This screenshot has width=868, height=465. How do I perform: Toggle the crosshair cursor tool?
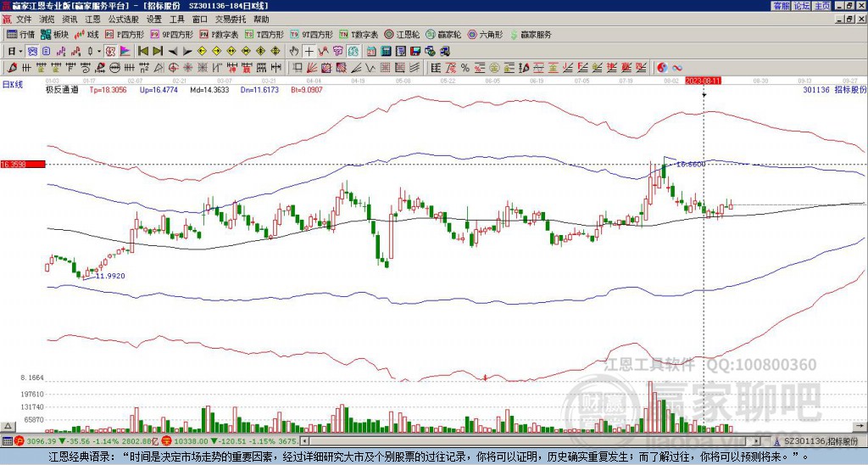[x=309, y=52]
